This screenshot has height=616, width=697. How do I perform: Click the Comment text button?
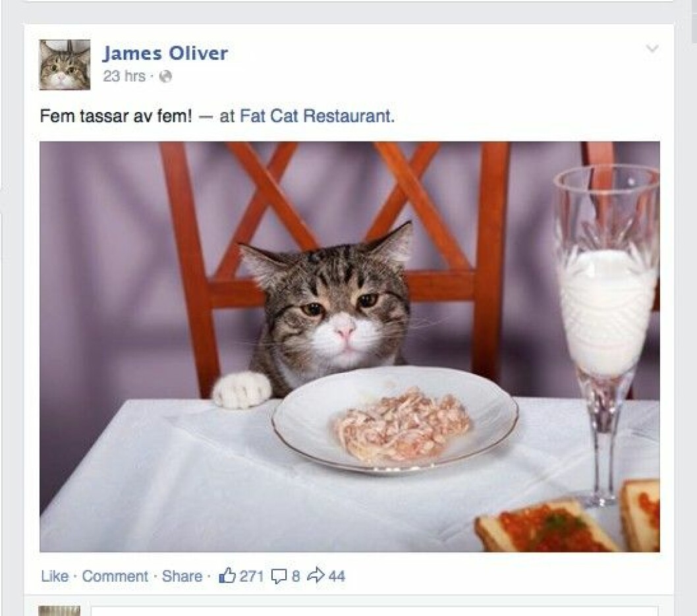pos(115,576)
